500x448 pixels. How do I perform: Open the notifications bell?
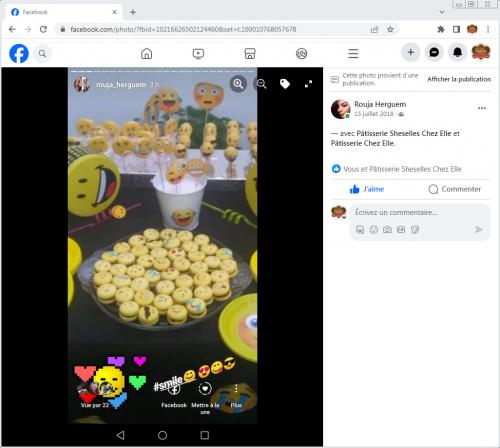pyautogui.click(x=457, y=52)
